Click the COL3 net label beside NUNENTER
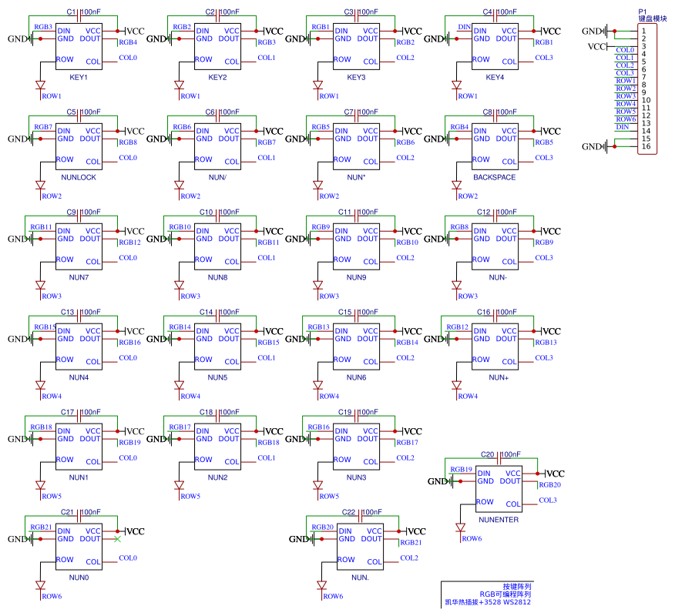 [547, 500]
